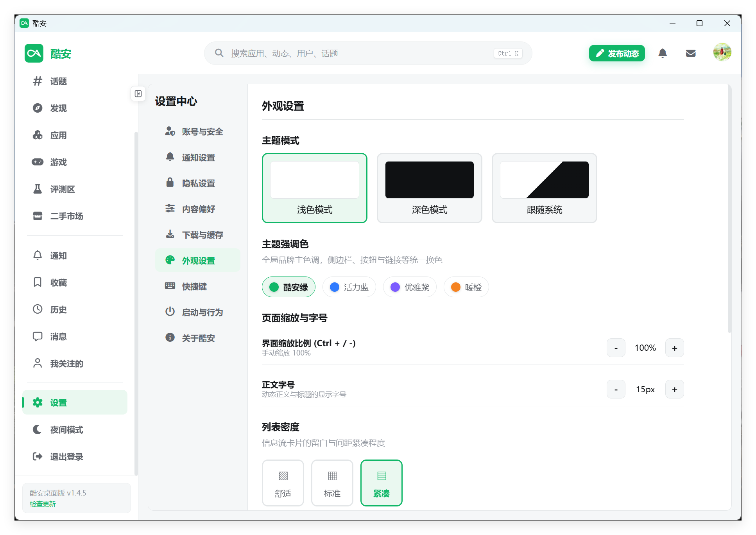Click the settings panel vertical scrollbar
This screenshot has height=535, width=756.
click(x=729, y=209)
